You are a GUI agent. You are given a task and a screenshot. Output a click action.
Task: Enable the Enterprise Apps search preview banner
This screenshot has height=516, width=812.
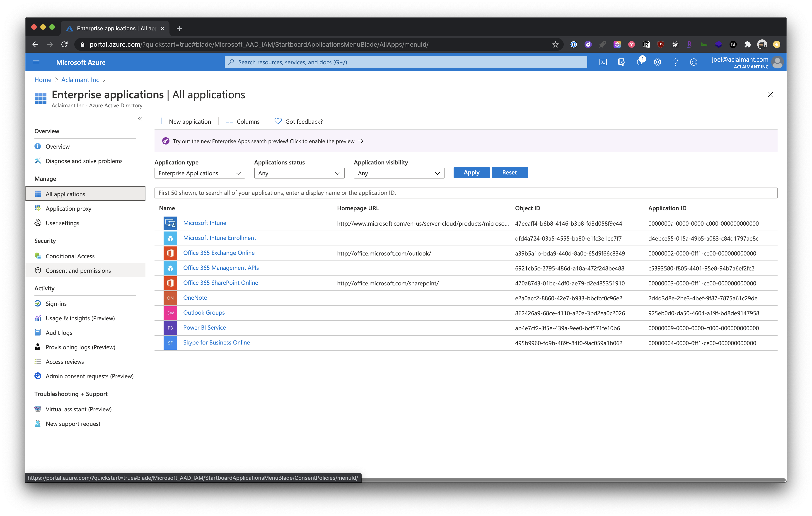coord(466,141)
